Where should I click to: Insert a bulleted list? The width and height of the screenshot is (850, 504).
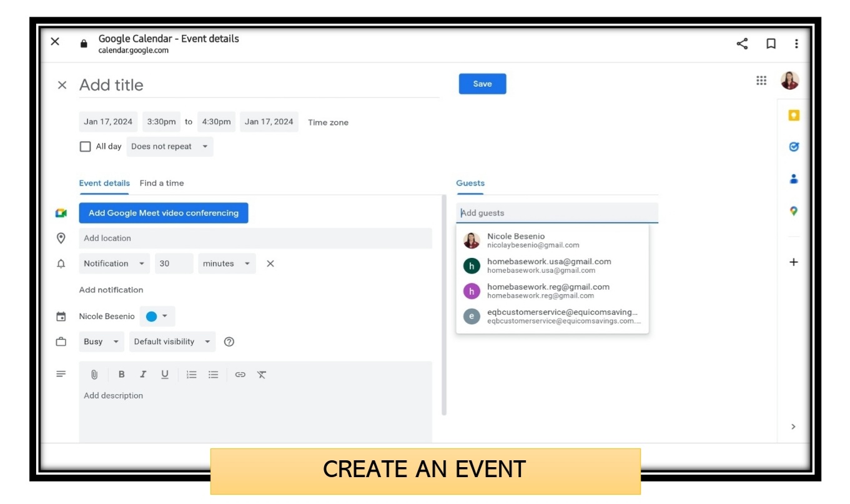[x=214, y=375]
